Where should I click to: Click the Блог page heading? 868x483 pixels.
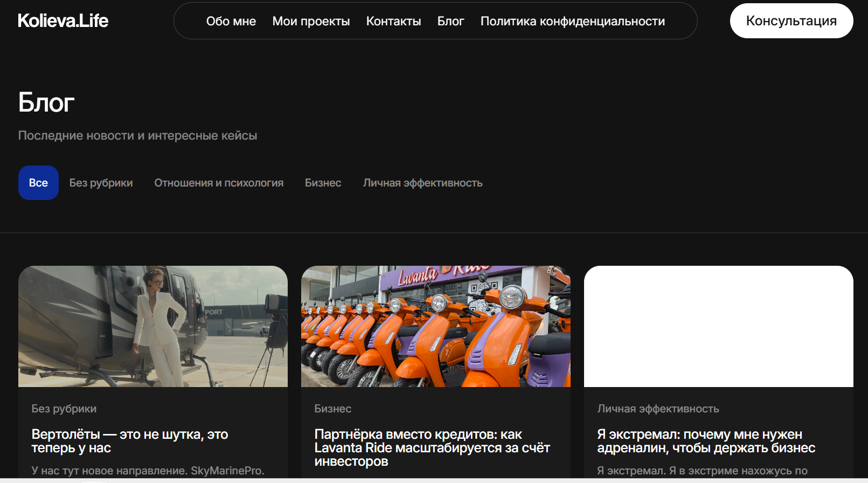coord(46,102)
